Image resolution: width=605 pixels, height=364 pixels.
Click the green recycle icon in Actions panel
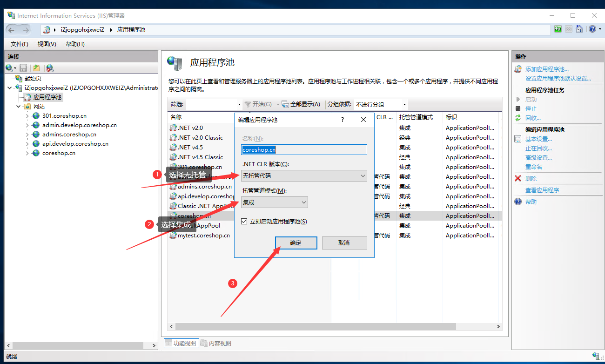[x=518, y=118]
